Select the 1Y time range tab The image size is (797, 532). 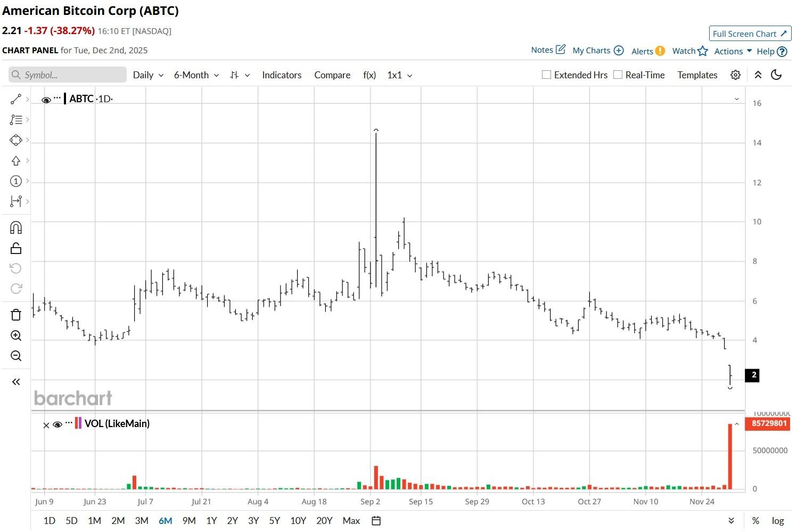pyautogui.click(x=211, y=521)
